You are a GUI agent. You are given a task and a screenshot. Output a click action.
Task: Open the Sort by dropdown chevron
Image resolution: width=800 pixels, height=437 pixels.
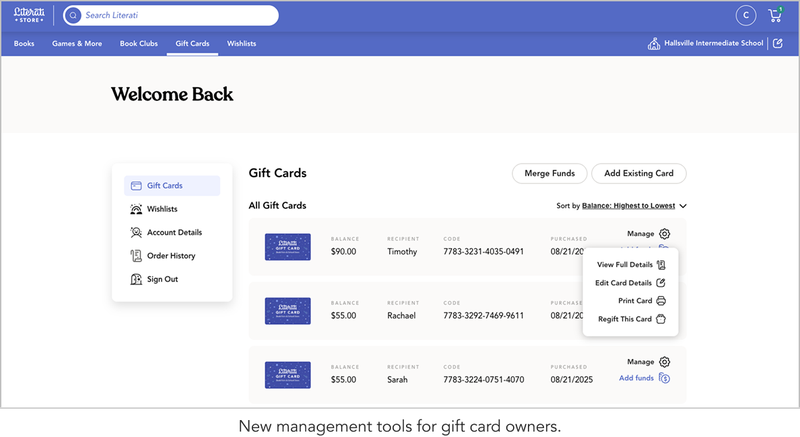coord(683,206)
